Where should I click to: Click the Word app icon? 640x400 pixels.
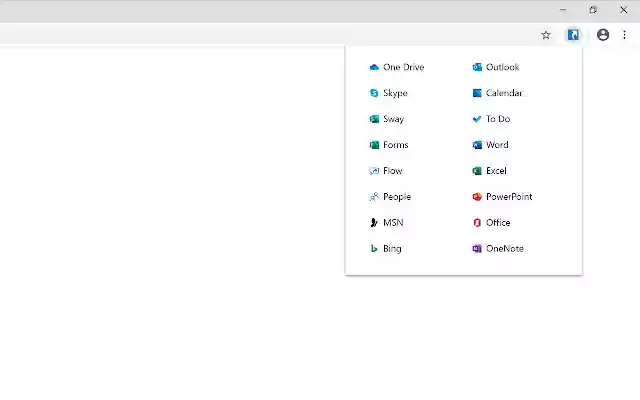(477, 145)
